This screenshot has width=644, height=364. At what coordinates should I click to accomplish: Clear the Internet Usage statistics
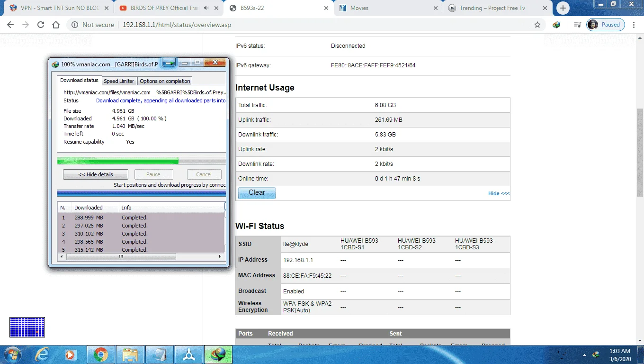(x=257, y=192)
